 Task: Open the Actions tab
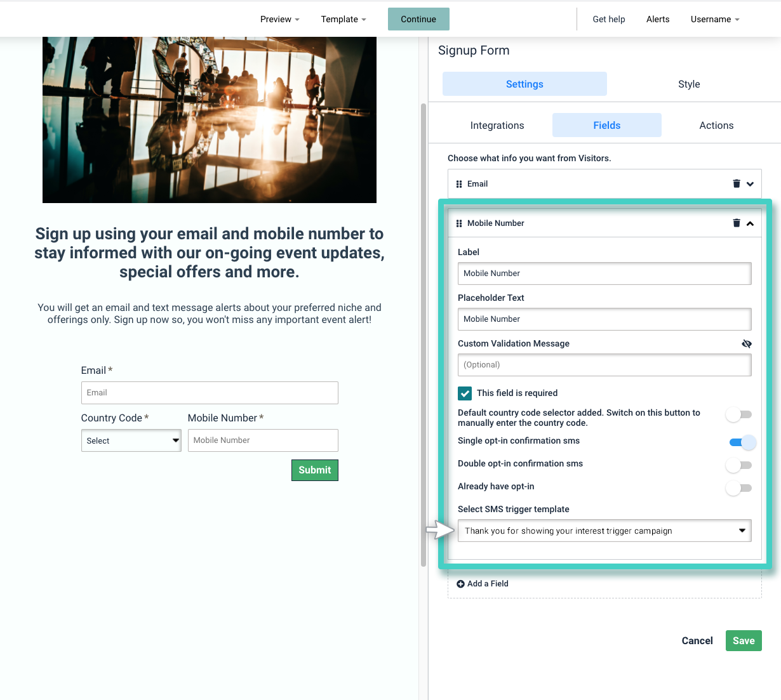coord(716,125)
